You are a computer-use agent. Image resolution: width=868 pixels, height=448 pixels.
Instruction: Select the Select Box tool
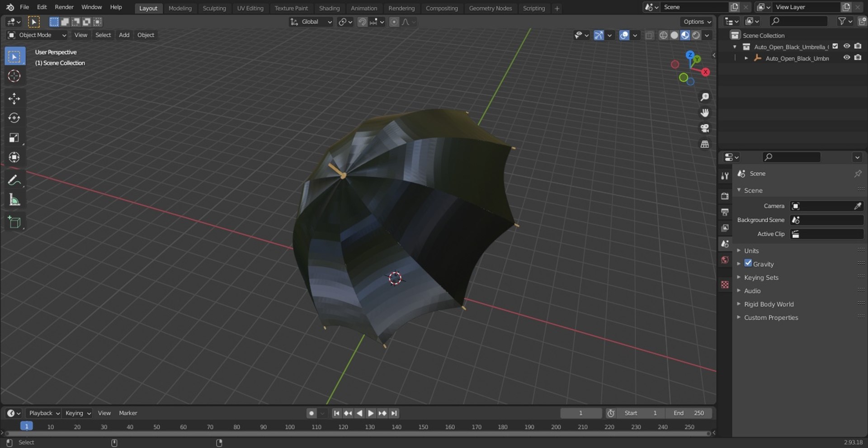point(14,57)
